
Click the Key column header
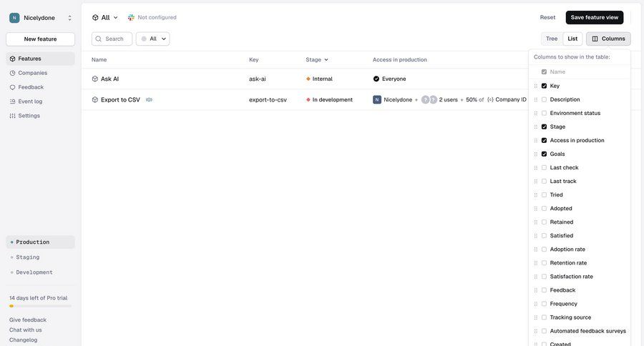[x=254, y=59]
